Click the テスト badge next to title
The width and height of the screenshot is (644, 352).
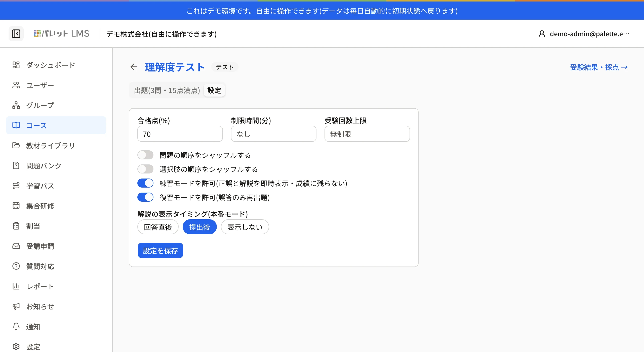225,67
